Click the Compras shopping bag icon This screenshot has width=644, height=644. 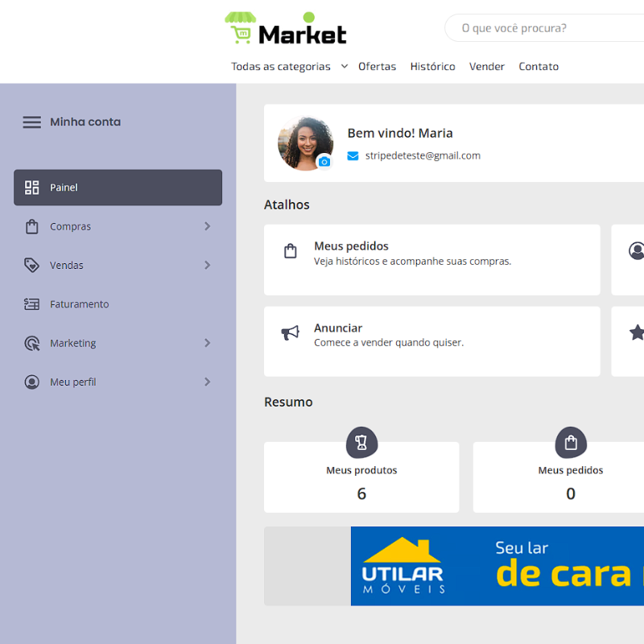pyautogui.click(x=32, y=226)
